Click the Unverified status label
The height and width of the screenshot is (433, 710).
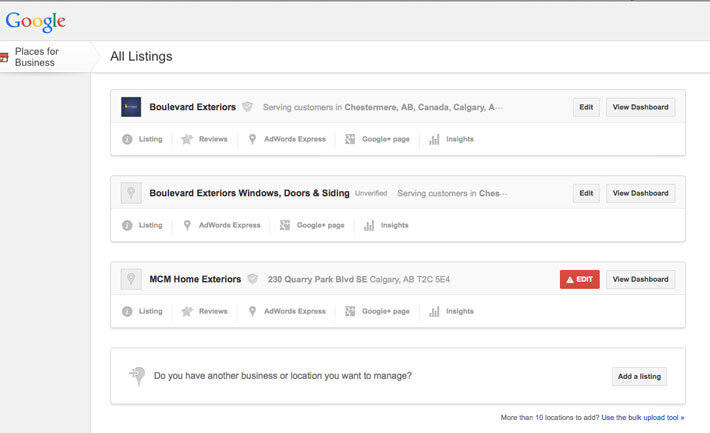[371, 193]
